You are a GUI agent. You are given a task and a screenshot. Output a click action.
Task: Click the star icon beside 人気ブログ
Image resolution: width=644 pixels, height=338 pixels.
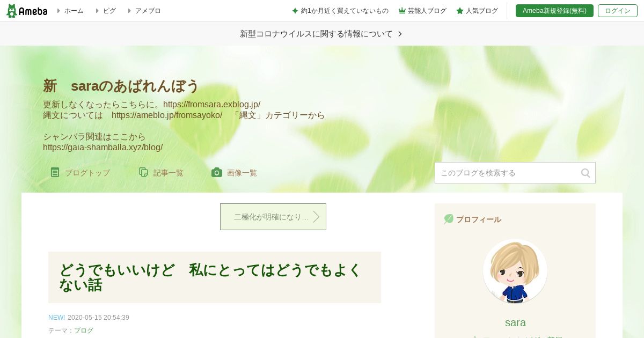pos(460,11)
